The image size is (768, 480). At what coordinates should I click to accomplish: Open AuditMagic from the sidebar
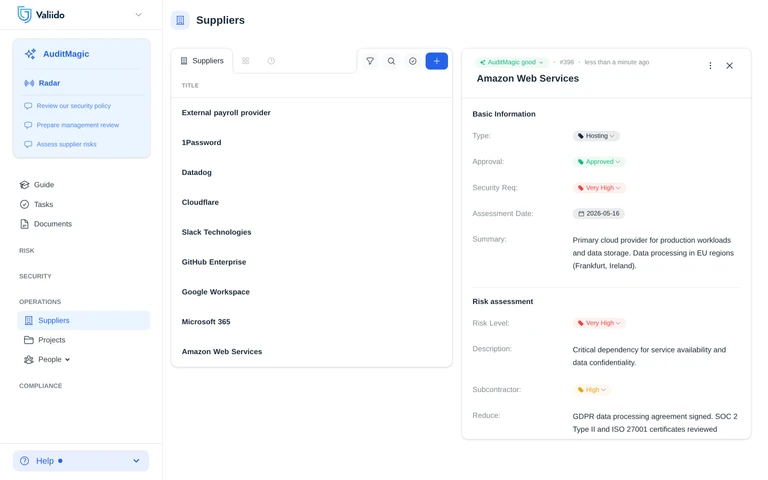(66, 54)
